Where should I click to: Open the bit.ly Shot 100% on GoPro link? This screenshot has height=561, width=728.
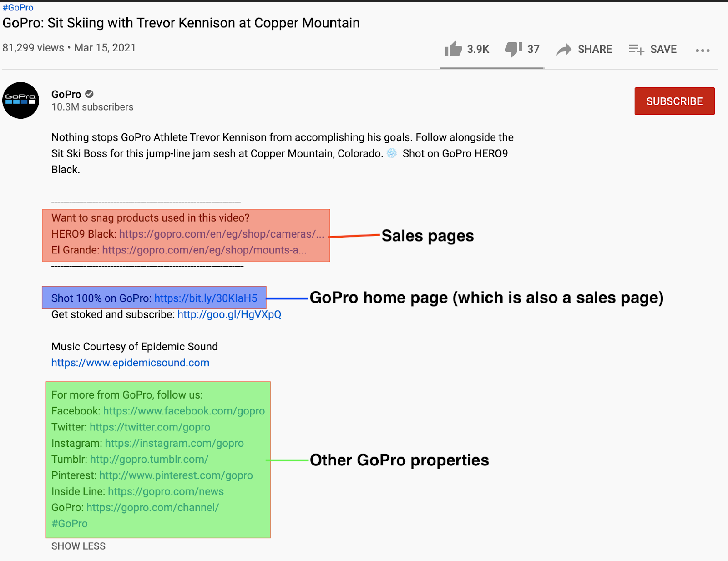[206, 298]
